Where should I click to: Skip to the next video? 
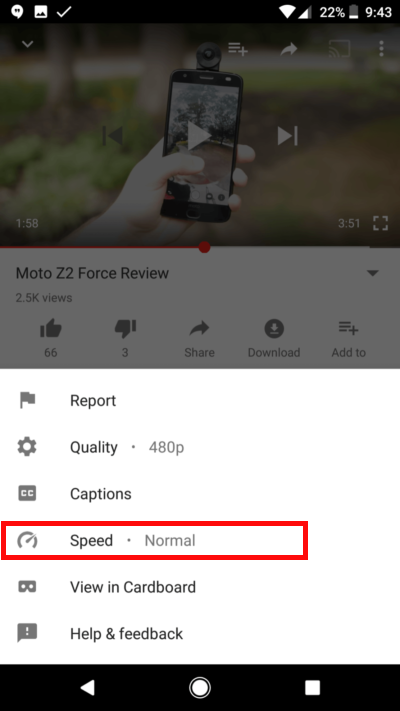pyautogui.click(x=287, y=136)
